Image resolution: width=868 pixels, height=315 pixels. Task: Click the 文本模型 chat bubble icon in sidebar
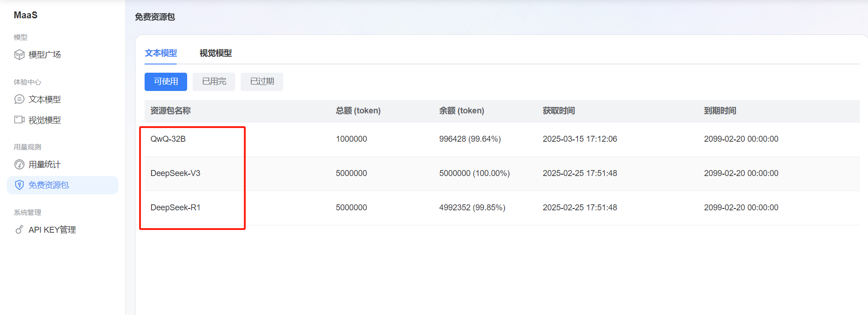[x=19, y=99]
